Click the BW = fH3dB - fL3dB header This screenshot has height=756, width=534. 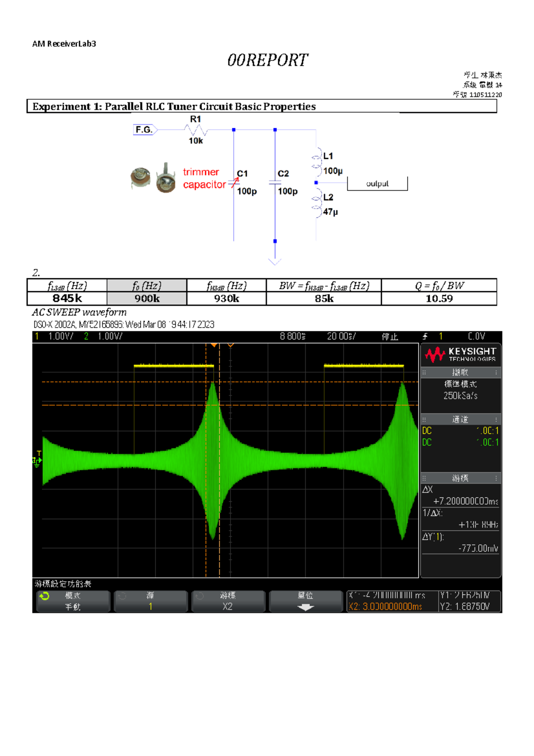pos(324,285)
